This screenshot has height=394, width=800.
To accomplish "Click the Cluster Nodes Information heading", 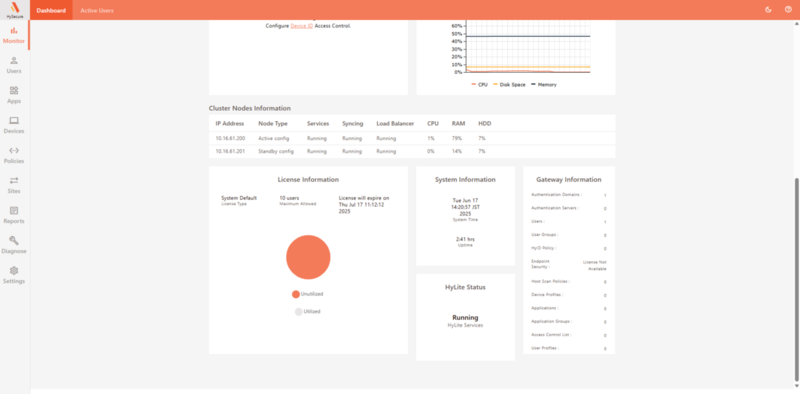I will tap(249, 108).
